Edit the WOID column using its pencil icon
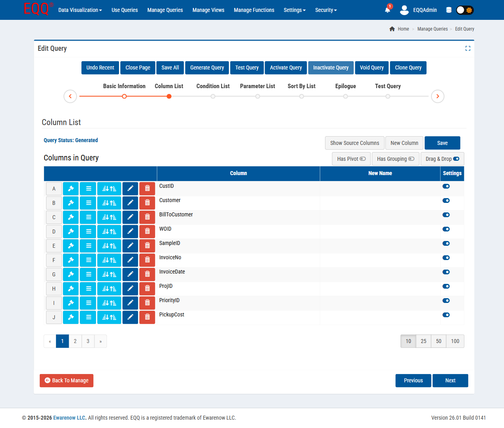 tap(130, 231)
